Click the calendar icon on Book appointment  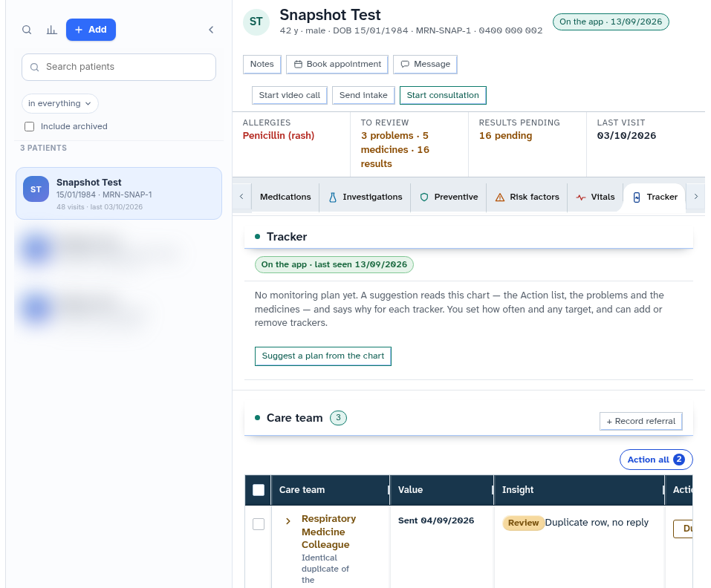tap(298, 65)
